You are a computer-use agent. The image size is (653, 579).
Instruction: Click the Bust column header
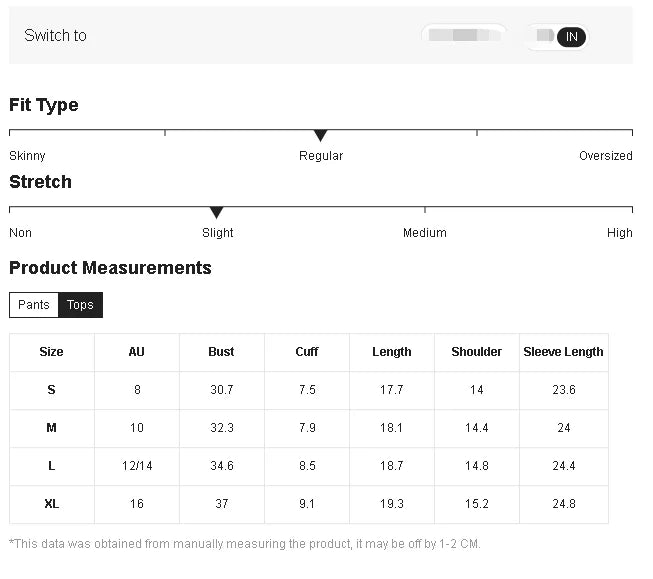point(221,352)
